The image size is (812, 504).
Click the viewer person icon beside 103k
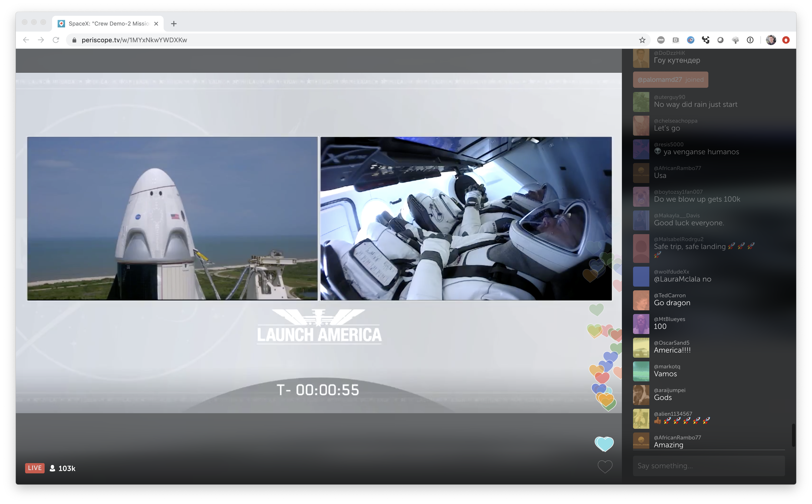point(52,468)
